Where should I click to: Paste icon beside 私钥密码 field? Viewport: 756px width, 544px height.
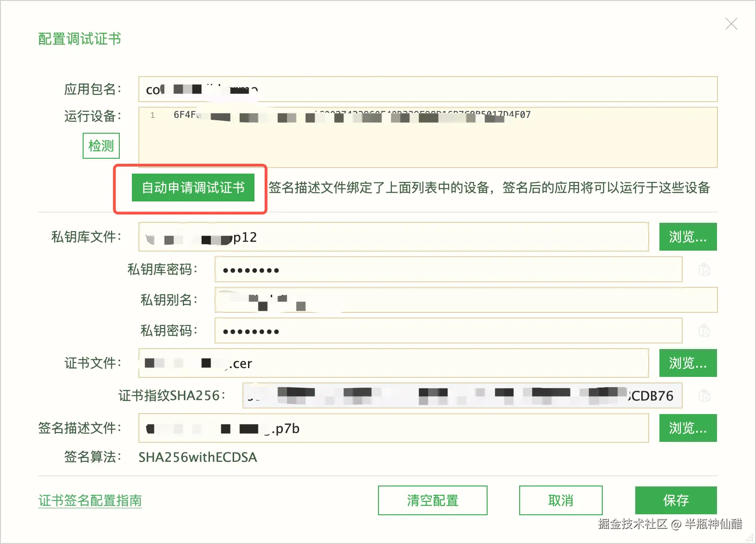[704, 330]
